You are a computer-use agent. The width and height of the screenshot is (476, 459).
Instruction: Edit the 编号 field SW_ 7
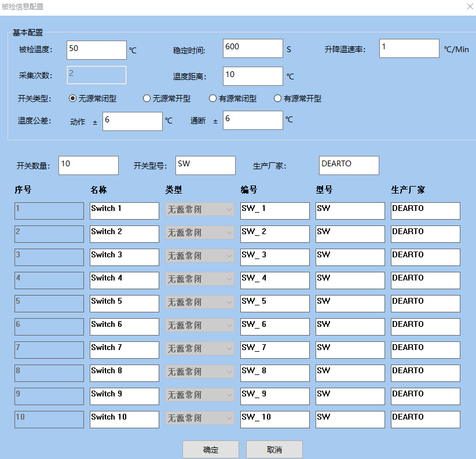(x=275, y=350)
